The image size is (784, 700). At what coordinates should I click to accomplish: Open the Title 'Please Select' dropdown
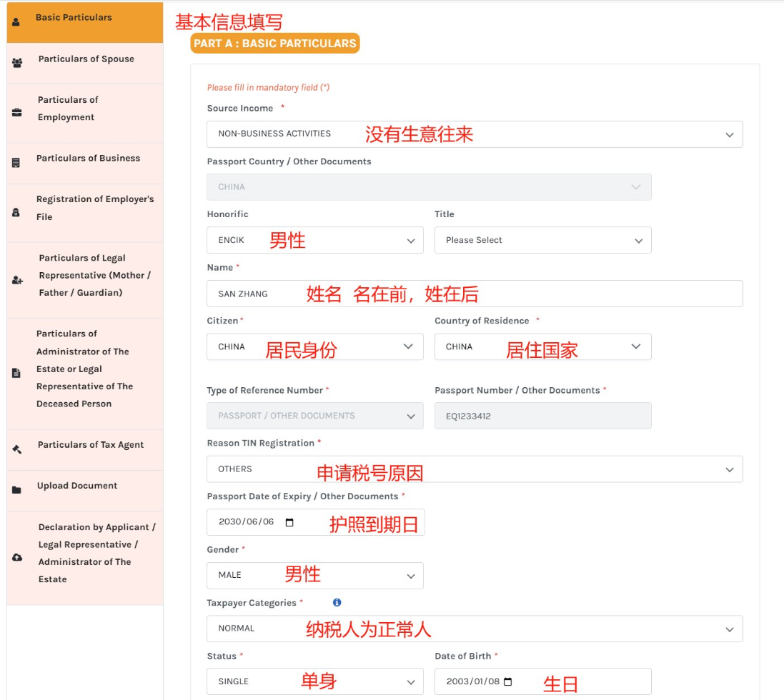[x=543, y=240]
